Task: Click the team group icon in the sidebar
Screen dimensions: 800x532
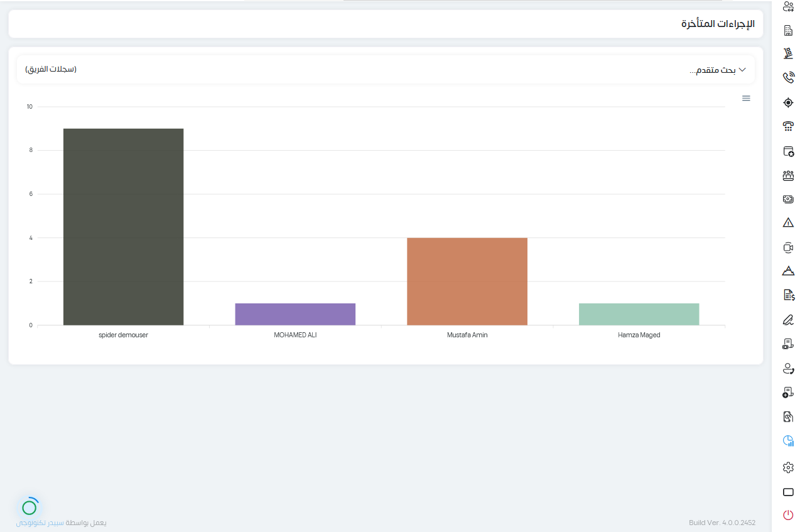Action: pos(788,175)
